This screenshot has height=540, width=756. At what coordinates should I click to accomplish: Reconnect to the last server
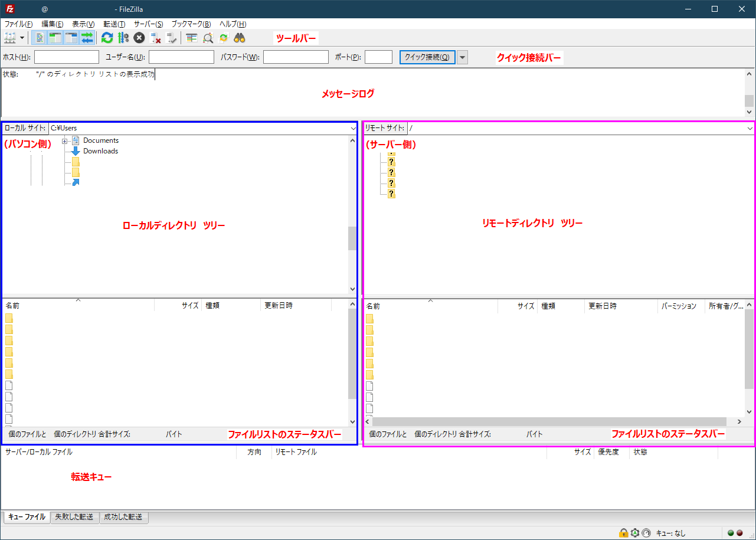(x=171, y=38)
